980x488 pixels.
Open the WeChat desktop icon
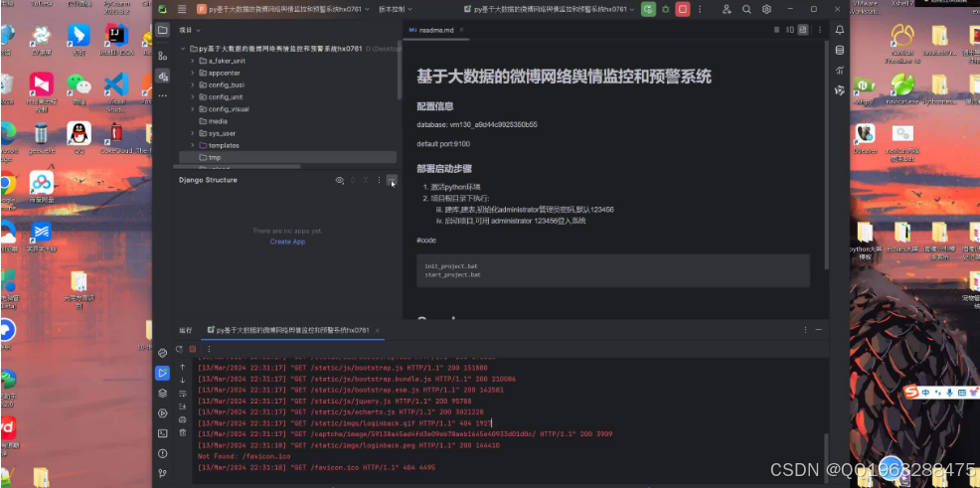79,88
